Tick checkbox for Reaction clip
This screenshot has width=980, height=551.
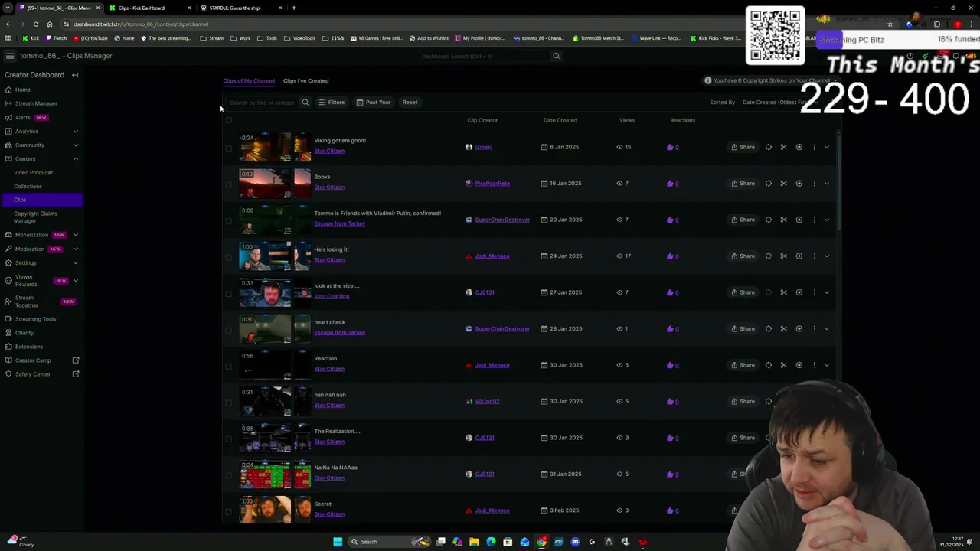(x=228, y=367)
